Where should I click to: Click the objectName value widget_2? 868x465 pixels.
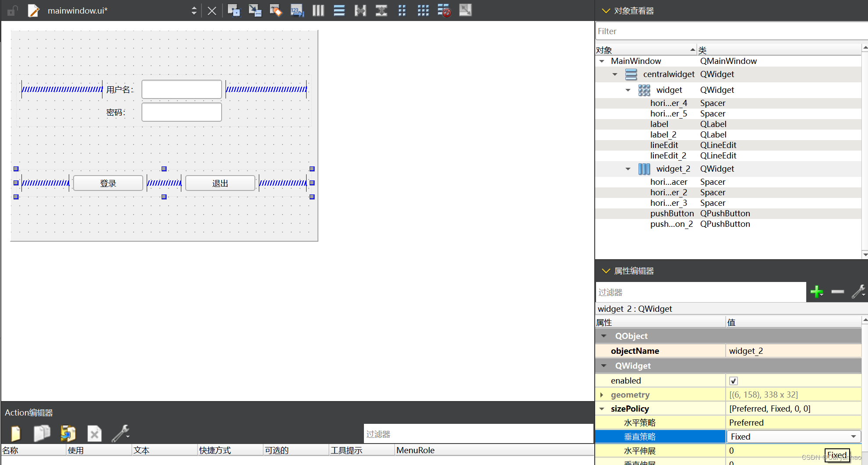pyautogui.click(x=794, y=351)
